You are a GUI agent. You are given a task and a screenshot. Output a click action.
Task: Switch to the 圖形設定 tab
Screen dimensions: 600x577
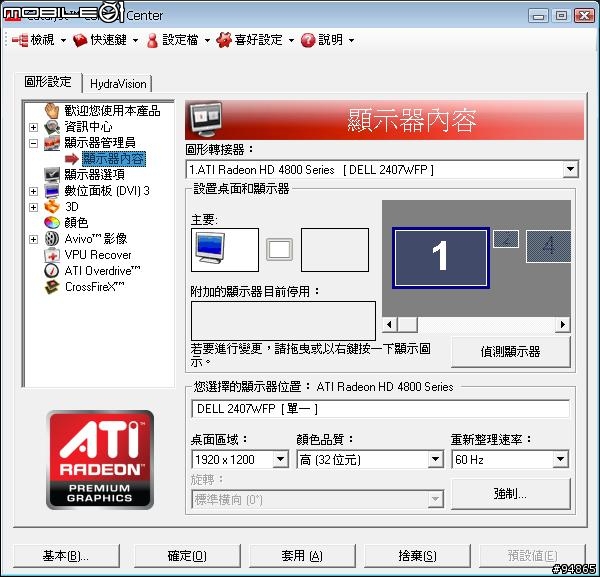(x=48, y=82)
